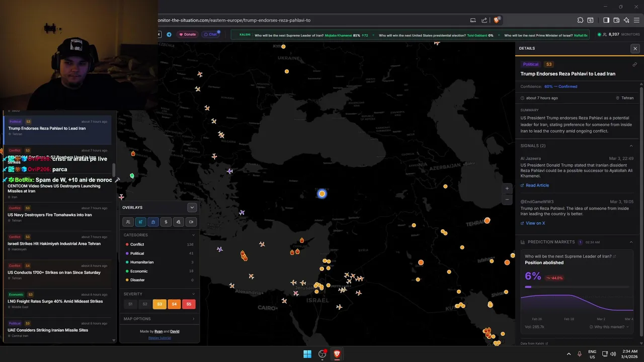The width and height of the screenshot is (644, 362).
Task: Enable S1 severity filter
Action: click(130, 304)
